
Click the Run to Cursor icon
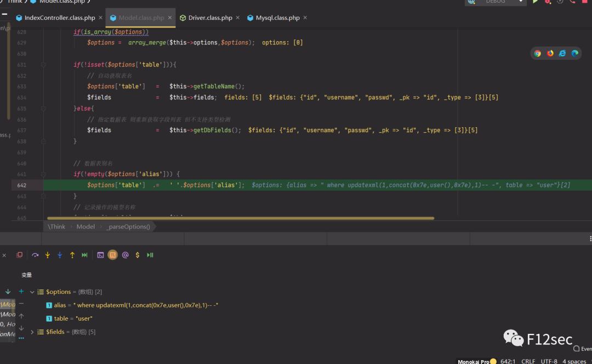pyautogui.click(x=84, y=255)
